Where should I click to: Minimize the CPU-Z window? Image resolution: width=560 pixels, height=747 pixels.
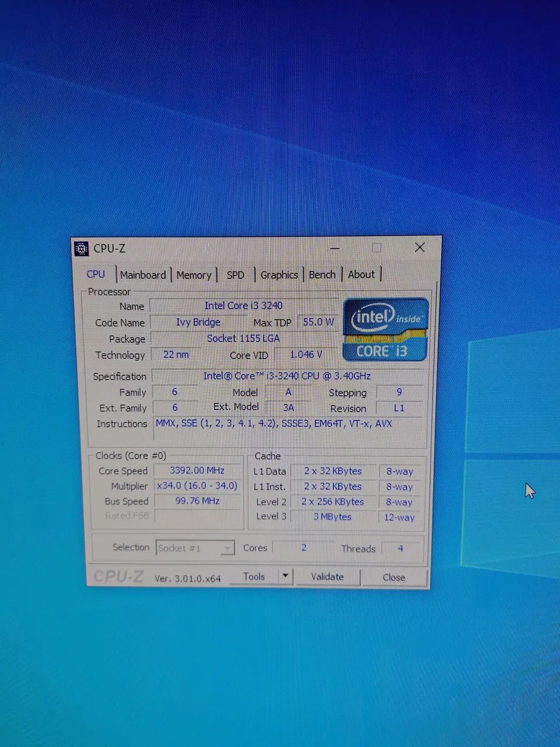pos(335,248)
